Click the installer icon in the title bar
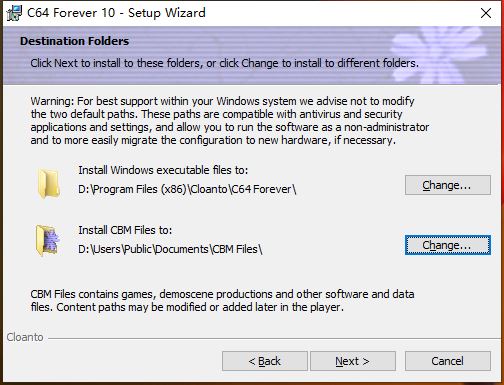504x385 pixels. coord(14,13)
